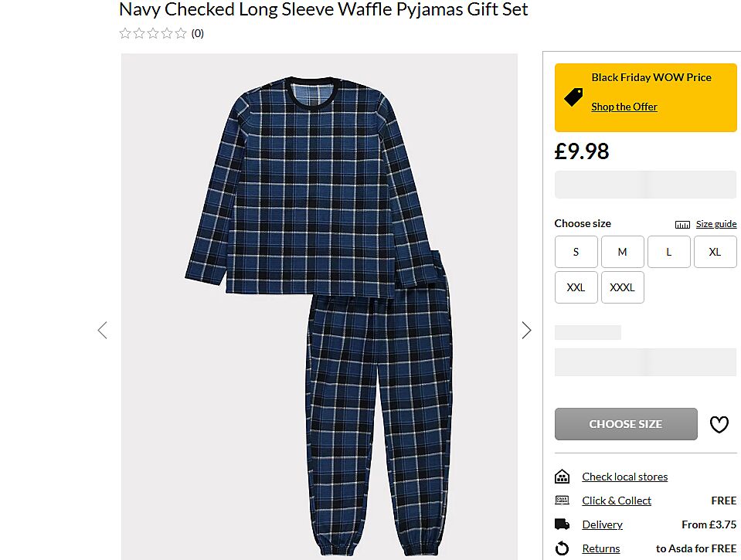
Task: Select size XL
Action: (x=715, y=252)
